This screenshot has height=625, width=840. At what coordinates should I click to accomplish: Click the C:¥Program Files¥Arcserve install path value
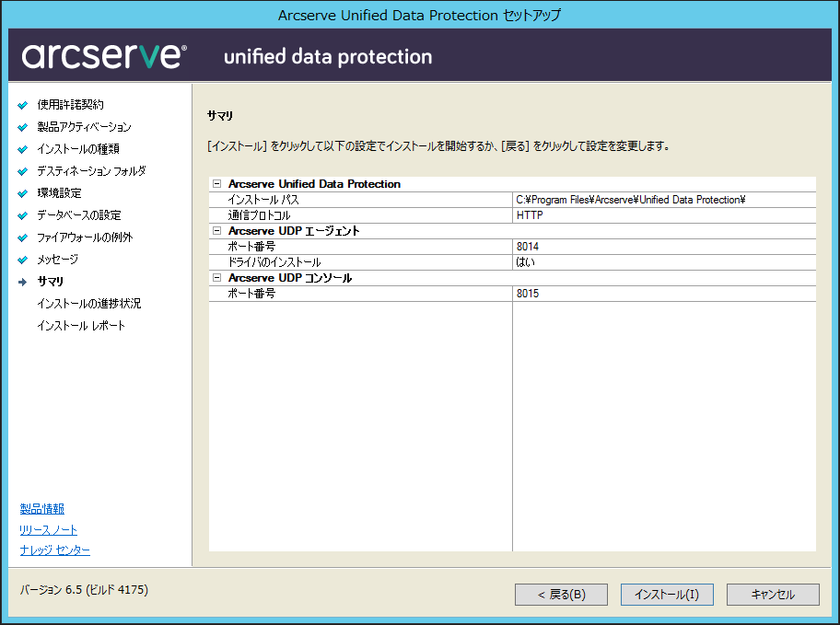coord(631,200)
